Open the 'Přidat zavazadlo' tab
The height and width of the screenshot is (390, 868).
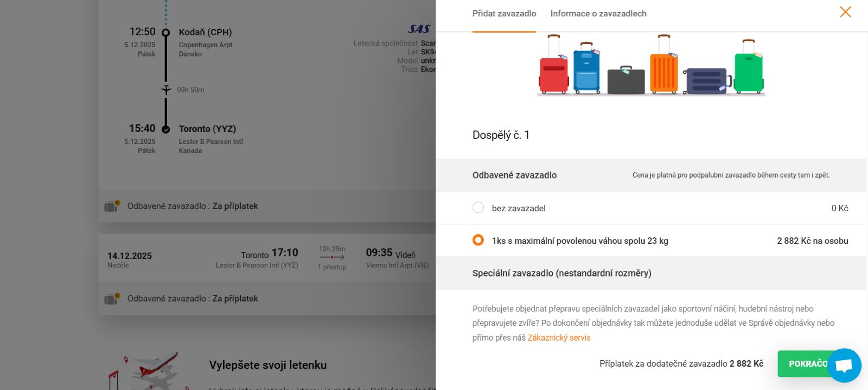(504, 14)
